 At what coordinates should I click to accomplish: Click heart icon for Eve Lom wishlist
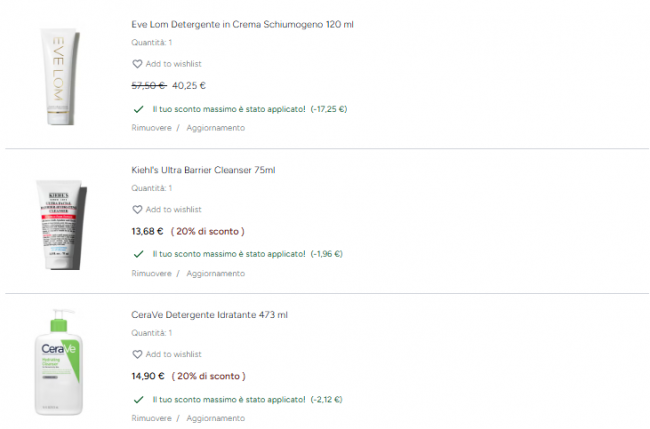click(x=137, y=64)
